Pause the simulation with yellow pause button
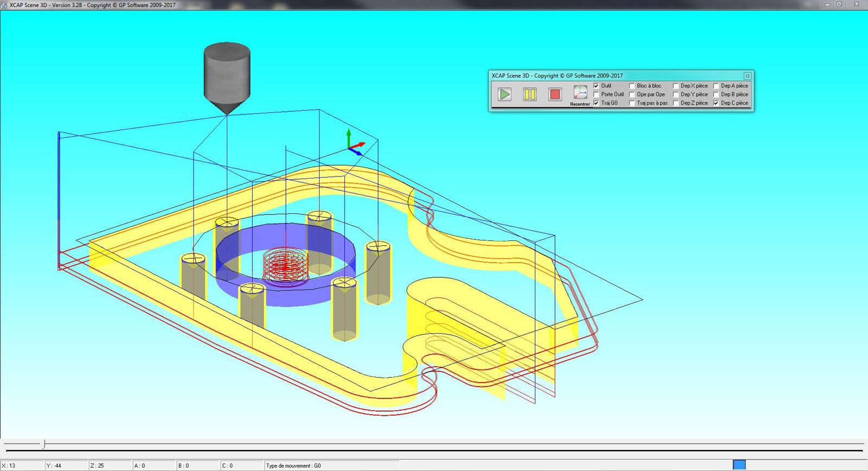 click(x=529, y=94)
